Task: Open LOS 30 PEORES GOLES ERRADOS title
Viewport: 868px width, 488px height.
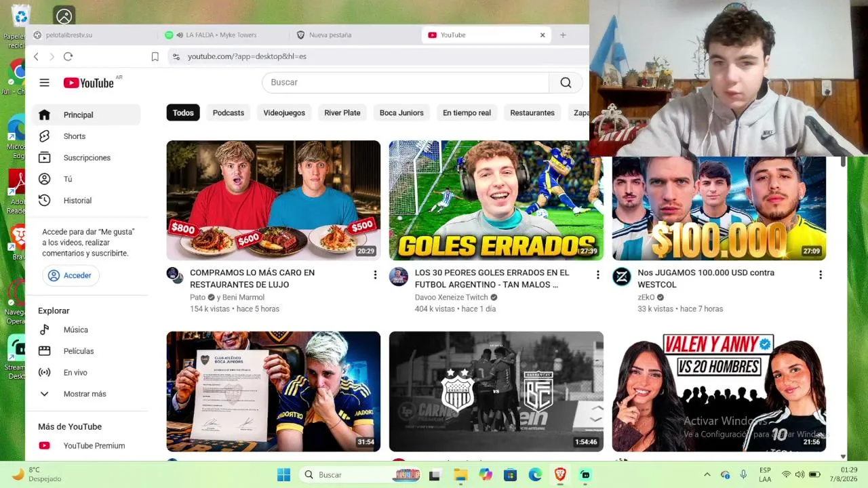Action: click(492, 279)
